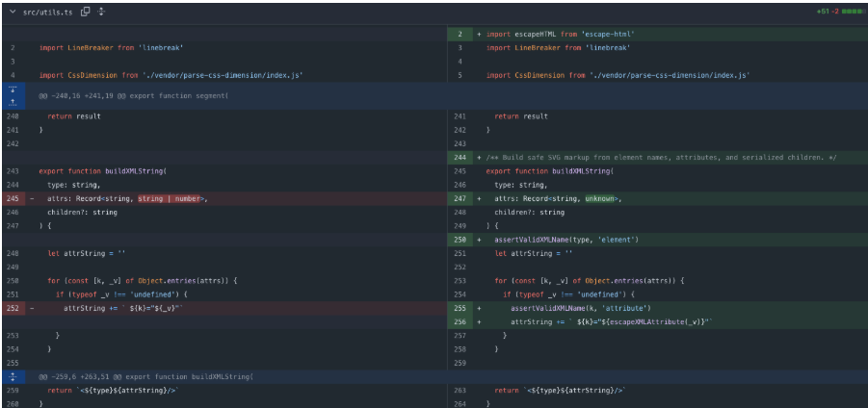This screenshot has height=408, width=868.
Task: Select green added line number 244
Action: click(460, 158)
